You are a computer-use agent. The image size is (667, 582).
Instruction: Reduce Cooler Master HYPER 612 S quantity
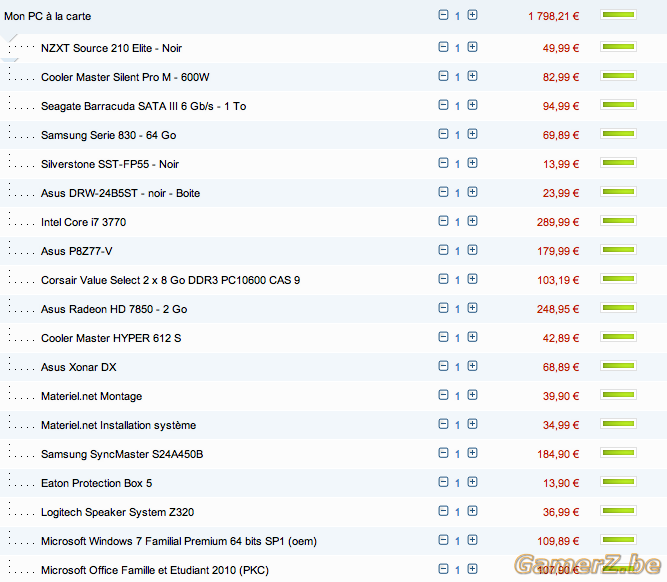pyautogui.click(x=443, y=337)
